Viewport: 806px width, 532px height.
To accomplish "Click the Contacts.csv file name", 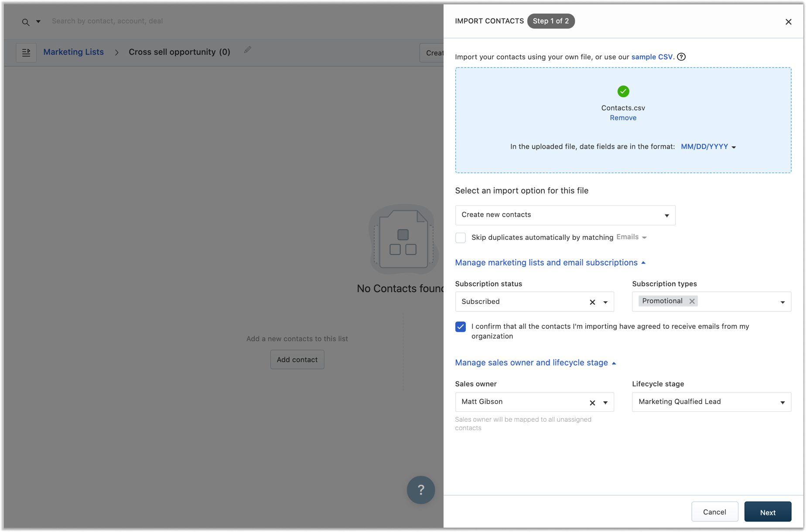I will coord(623,108).
